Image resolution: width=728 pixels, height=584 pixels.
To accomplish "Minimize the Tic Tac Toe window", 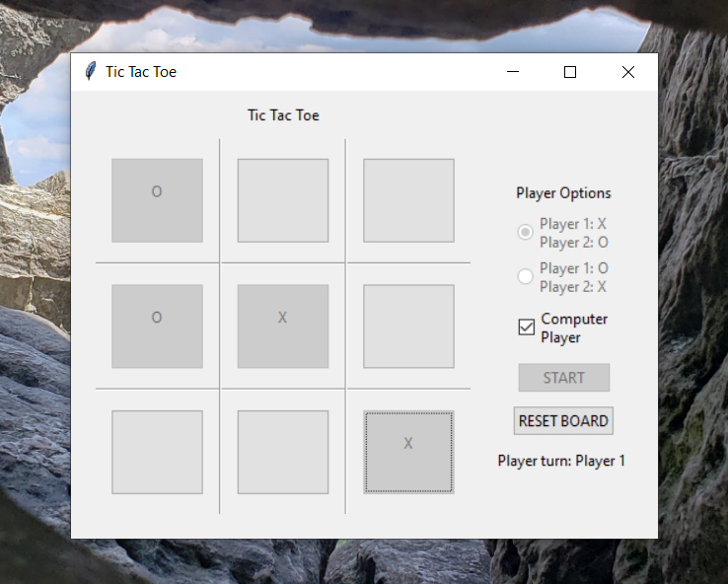I will coord(513,72).
